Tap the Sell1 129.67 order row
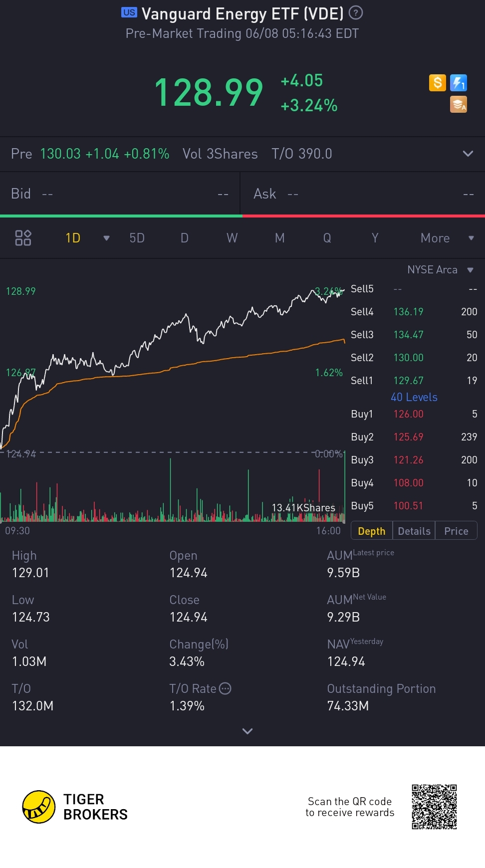The height and width of the screenshot is (868, 485). [x=414, y=381]
